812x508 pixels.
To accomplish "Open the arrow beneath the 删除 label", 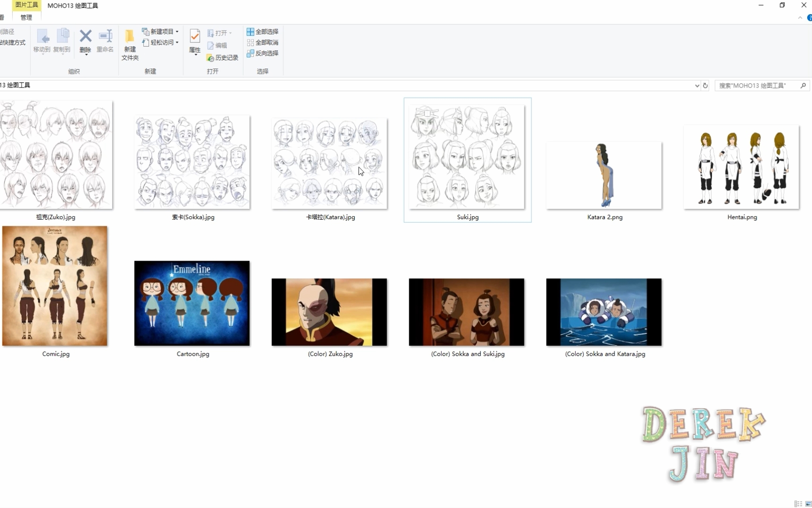I will click(86, 55).
